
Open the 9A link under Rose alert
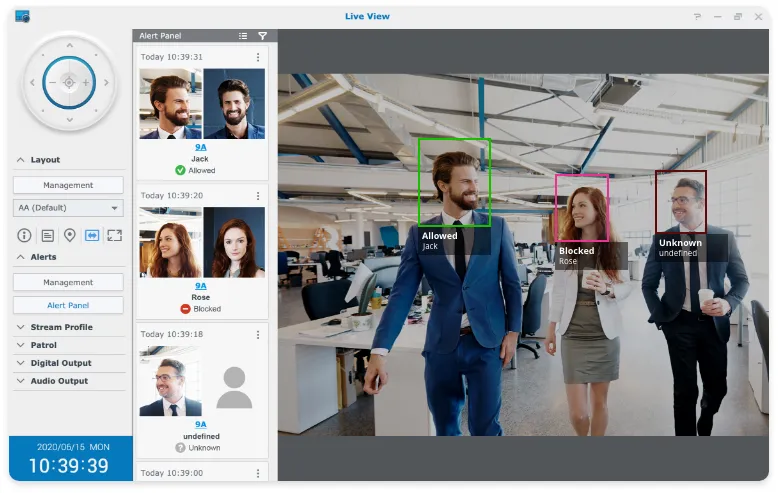coord(201,285)
